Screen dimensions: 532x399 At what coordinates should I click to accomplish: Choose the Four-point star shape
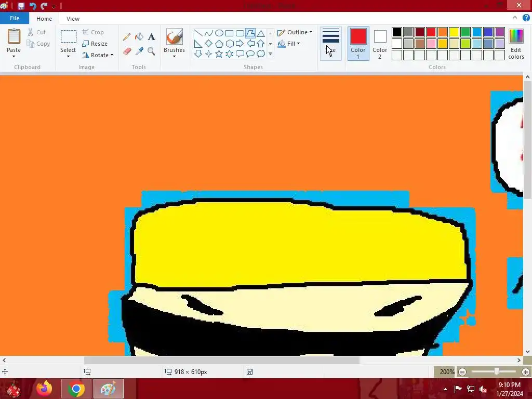click(x=209, y=54)
